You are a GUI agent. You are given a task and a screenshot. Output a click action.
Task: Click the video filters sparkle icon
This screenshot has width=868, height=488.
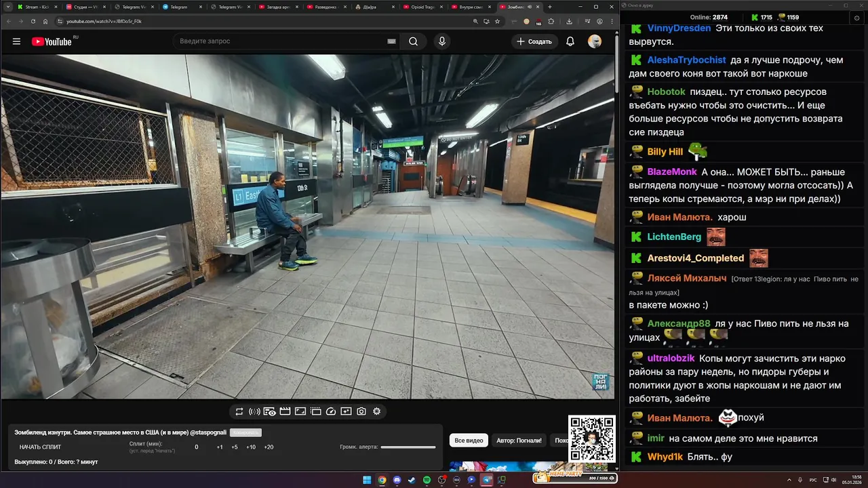(346, 411)
